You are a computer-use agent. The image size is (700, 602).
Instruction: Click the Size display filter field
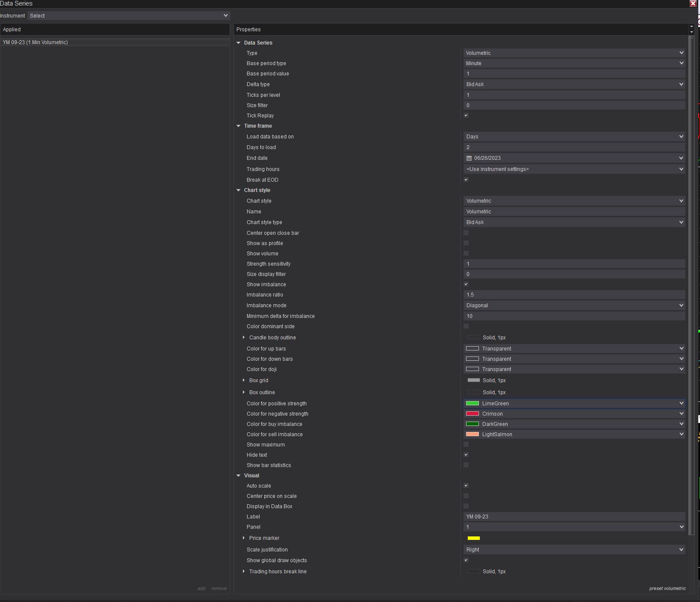574,274
